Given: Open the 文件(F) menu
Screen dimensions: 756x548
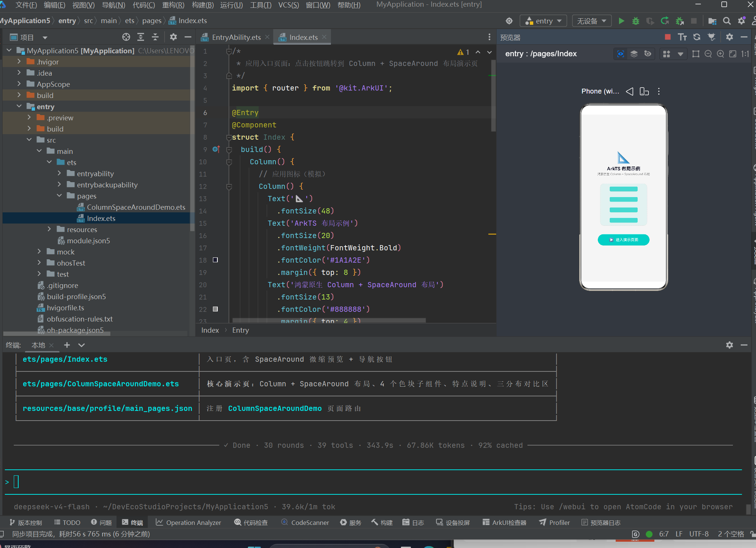Looking at the screenshot, I should coord(26,5).
